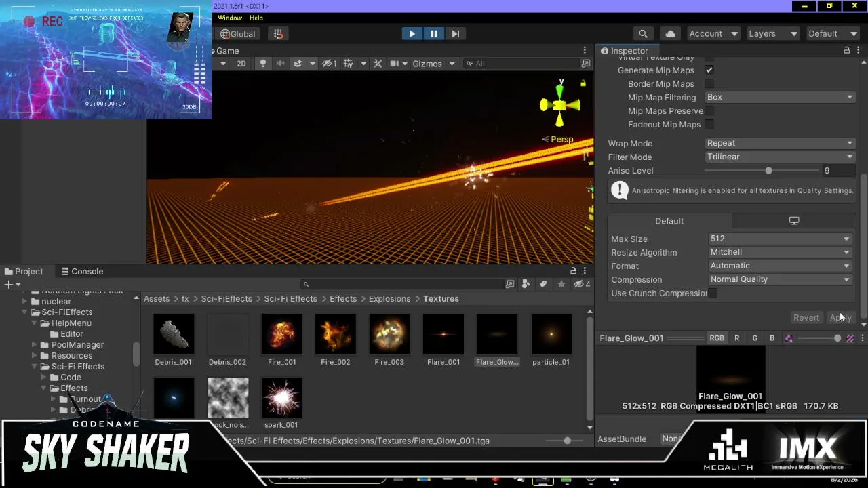Open the Help menu
This screenshot has height=488, width=868.
(256, 18)
